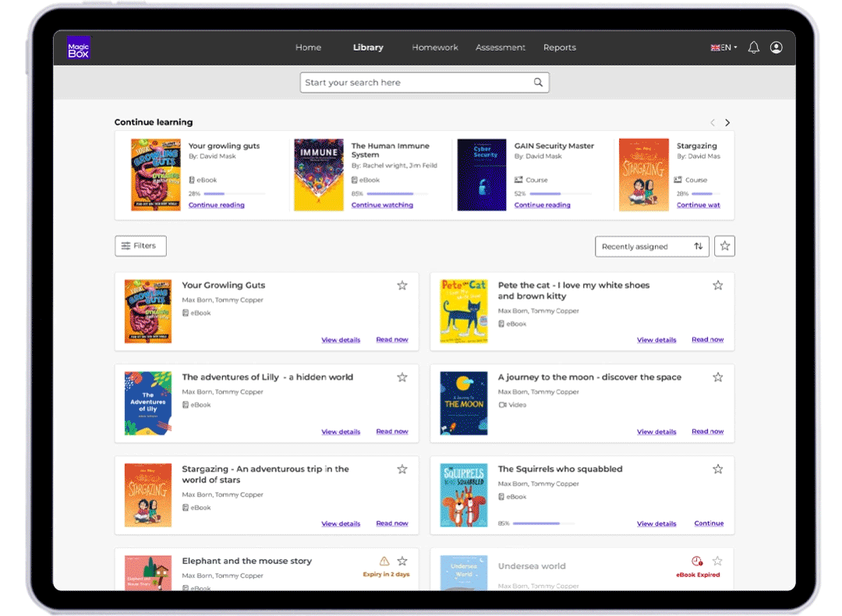View details of Stargazing adventurous trip

(x=341, y=524)
